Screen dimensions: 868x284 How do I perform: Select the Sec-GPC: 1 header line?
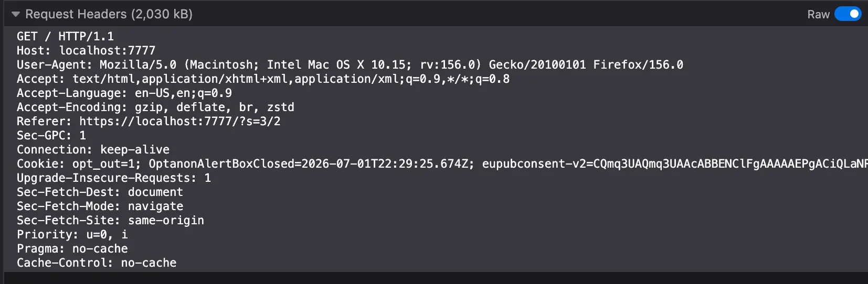51,135
